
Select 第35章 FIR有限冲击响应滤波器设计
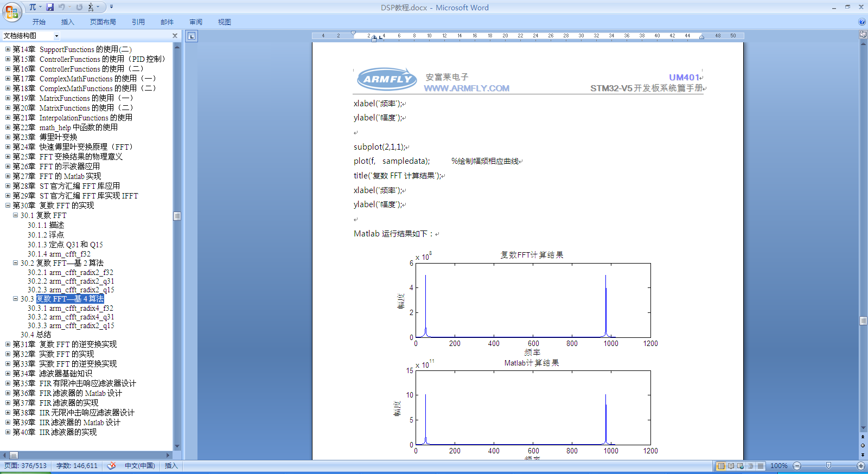74,383
